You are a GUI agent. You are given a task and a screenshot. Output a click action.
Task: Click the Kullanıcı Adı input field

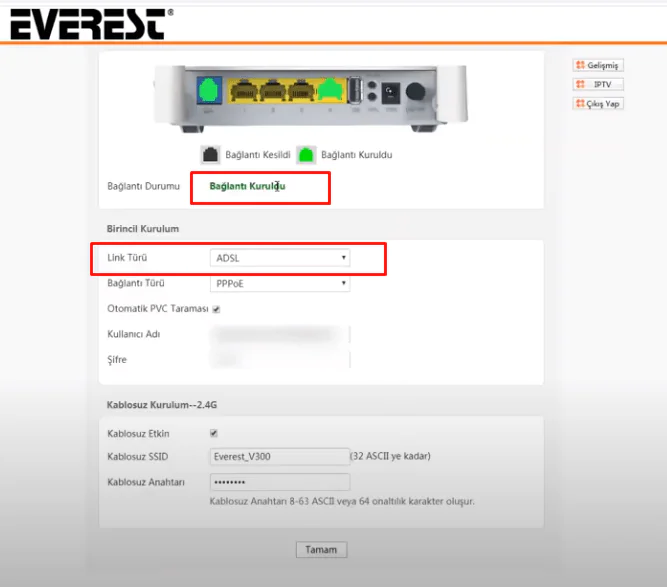point(280,334)
